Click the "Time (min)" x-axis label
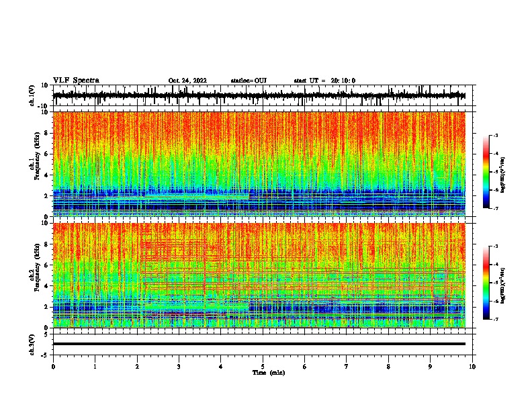This screenshot has height=411, width=532. (x=269, y=373)
